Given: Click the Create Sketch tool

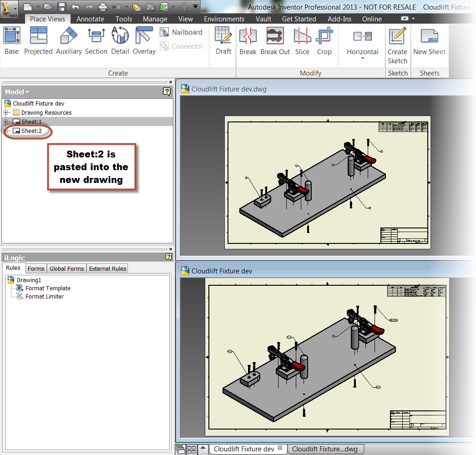Looking at the screenshot, I should coord(397,45).
